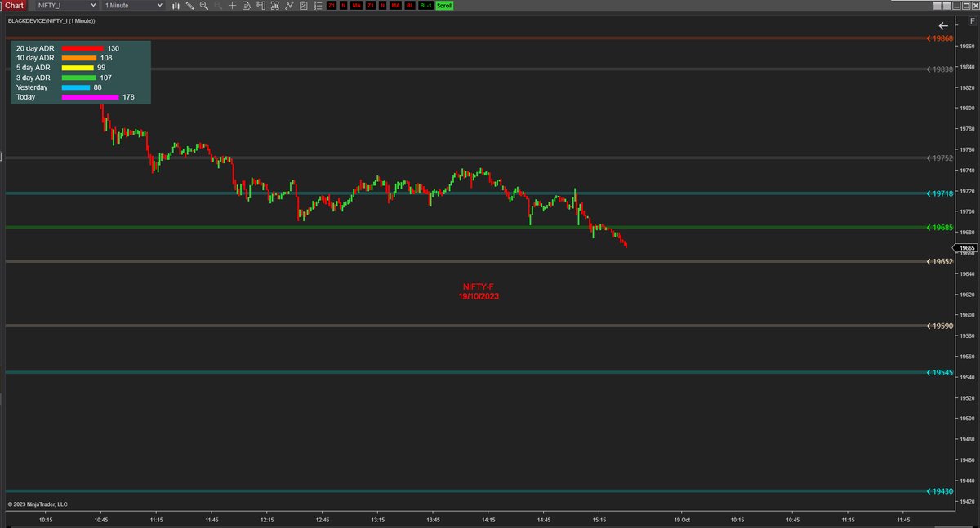Select the 19752 price level marker
Viewport: 980px width, 528px height.
tap(941, 158)
